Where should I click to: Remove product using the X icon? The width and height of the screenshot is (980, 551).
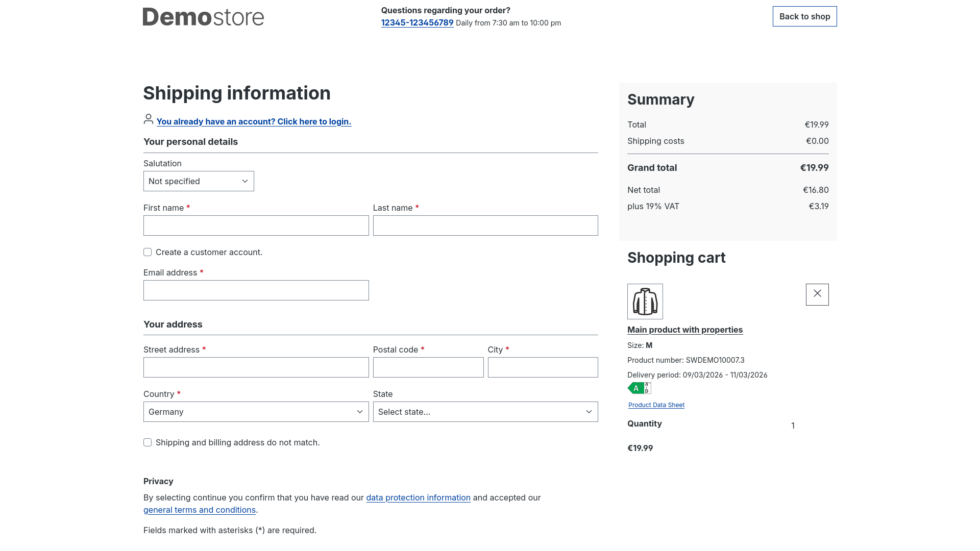[x=817, y=294]
